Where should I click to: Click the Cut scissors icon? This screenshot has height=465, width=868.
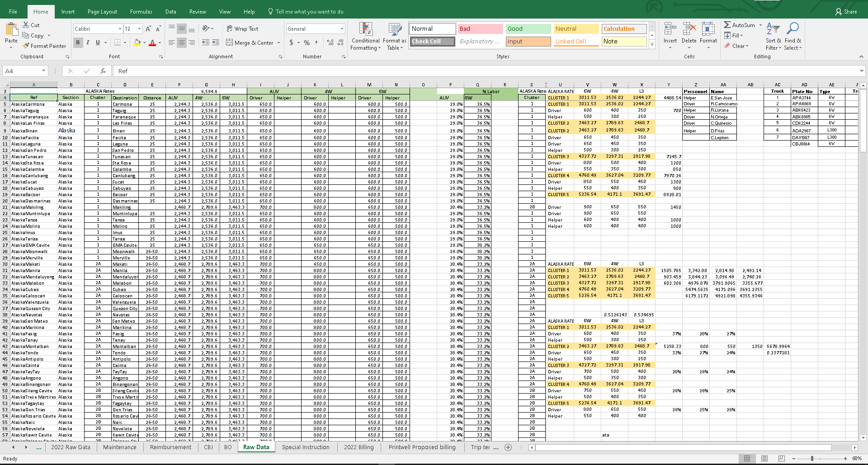[25, 25]
